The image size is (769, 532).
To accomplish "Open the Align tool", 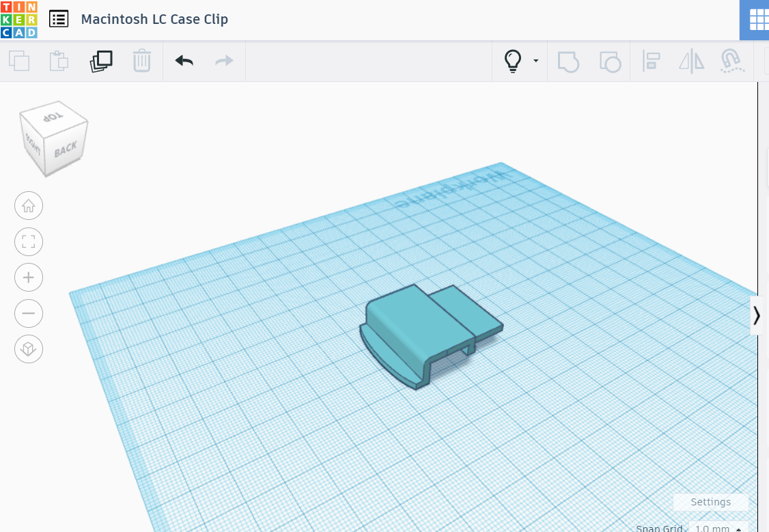I will pyautogui.click(x=650, y=61).
